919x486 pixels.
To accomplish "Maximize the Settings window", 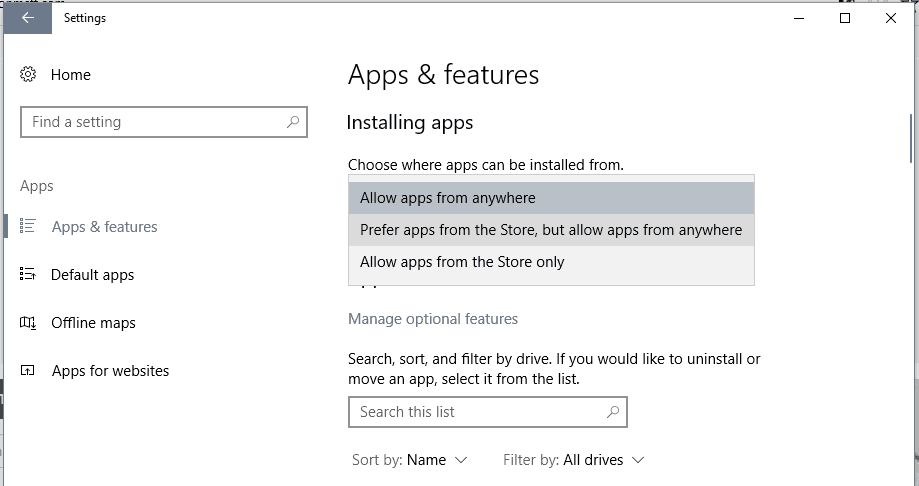I will 845,18.
